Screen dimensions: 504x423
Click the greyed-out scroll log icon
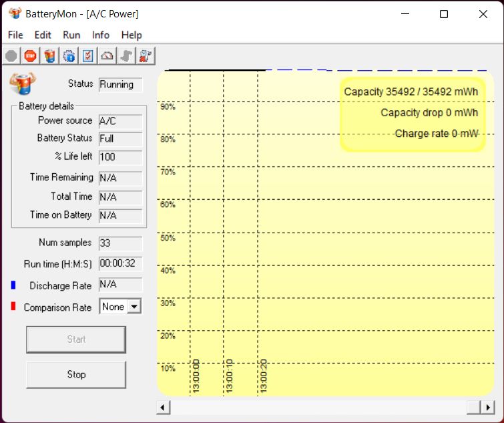126,56
